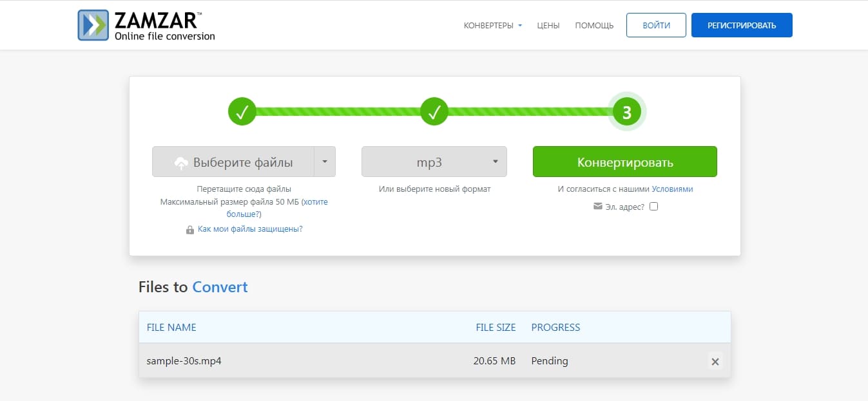This screenshot has width=868, height=401.
Task: Follow the Как мои файлы защищены link
Action: 250,229
